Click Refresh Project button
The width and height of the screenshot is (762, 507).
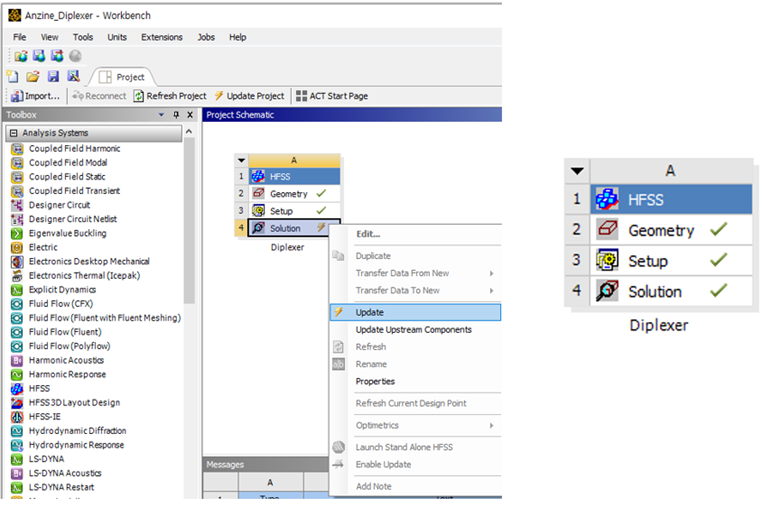coord(170,96)
